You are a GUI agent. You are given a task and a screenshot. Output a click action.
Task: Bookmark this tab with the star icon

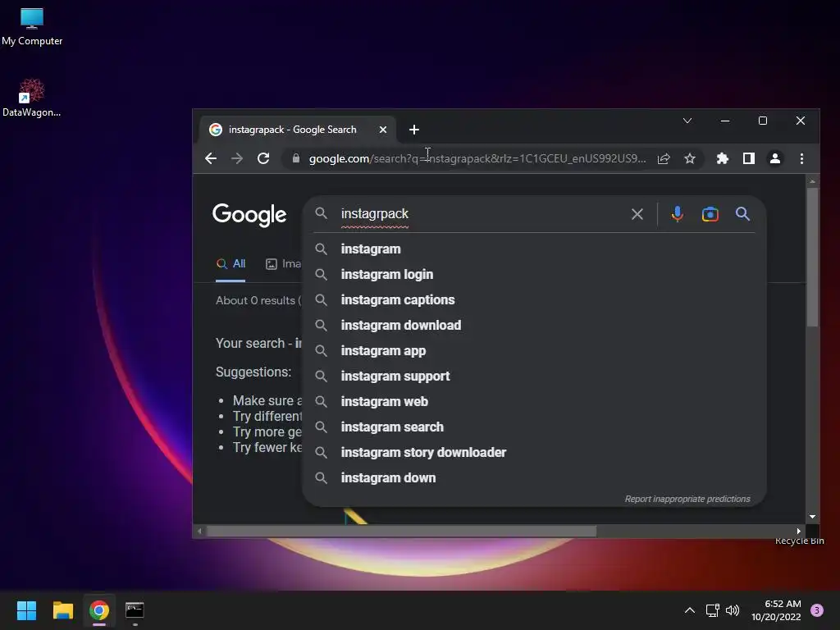pos(690,158)
